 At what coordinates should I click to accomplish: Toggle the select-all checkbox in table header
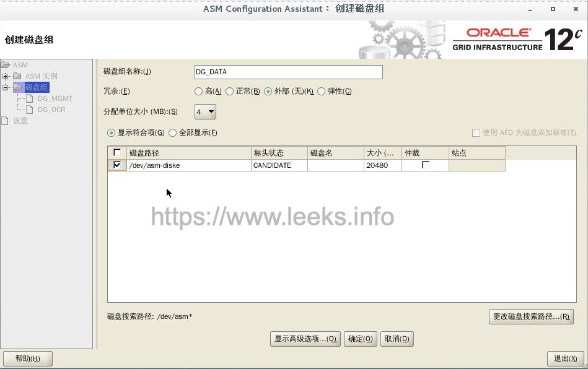tap(117, 152)
